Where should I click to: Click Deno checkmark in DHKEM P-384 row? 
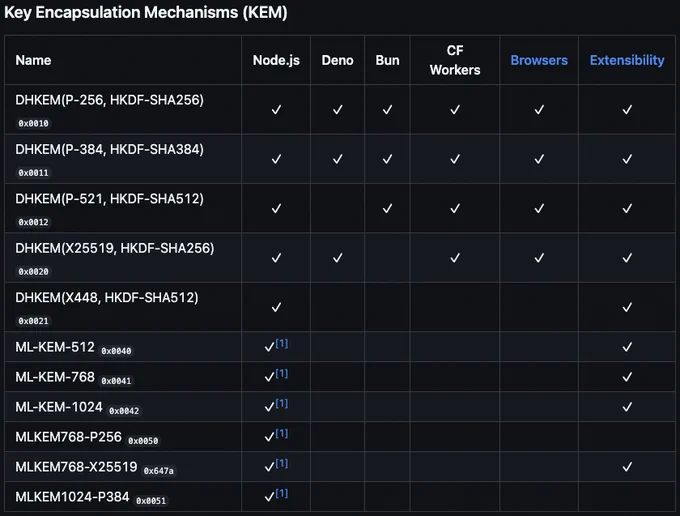coord(337,159)
